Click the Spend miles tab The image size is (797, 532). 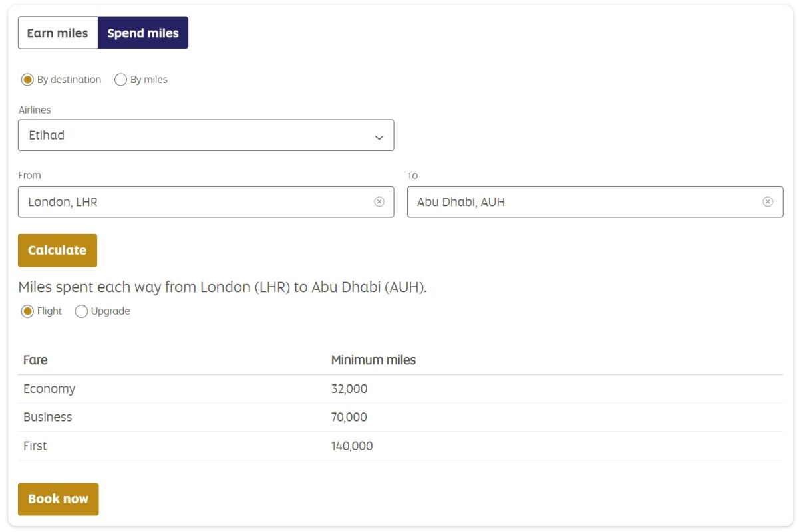click(143, 33)
